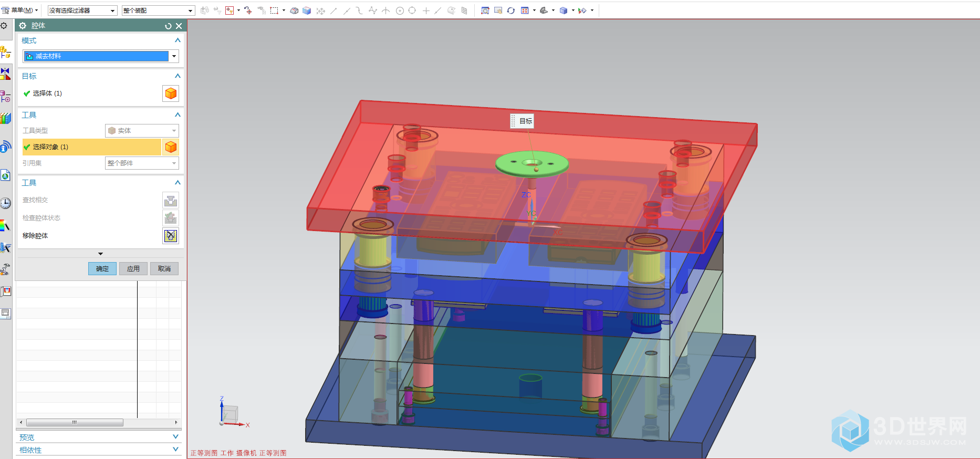
Task: Click the rectangle selection marquee icon
Action: tap(274, 11)
